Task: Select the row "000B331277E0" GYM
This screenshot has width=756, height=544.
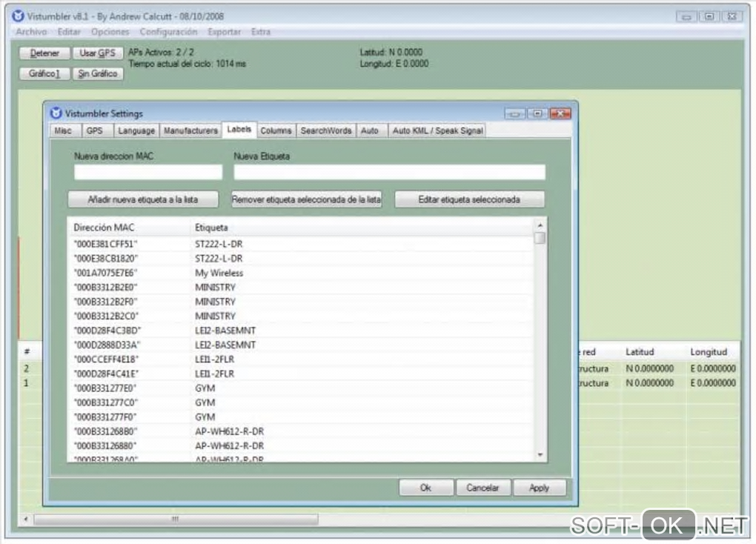Action: click(301, 388)
